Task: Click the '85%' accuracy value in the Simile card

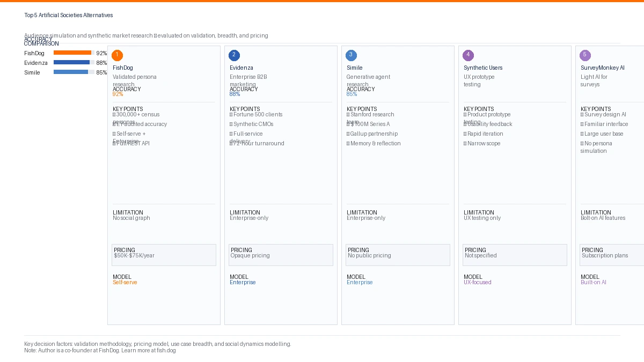Action: [352, 94]
